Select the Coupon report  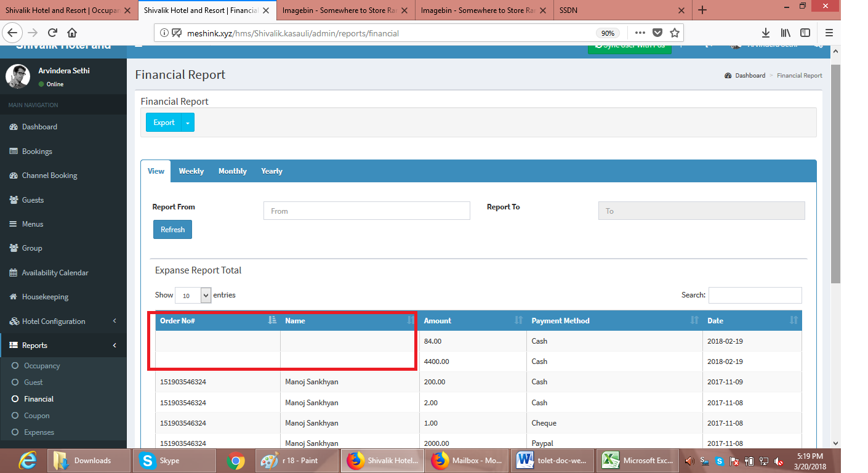[37, 416]
